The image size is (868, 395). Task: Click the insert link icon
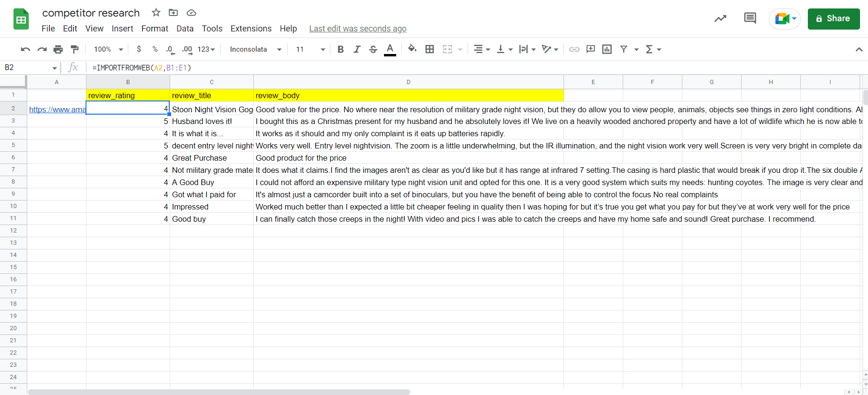(x=574, y=49)
